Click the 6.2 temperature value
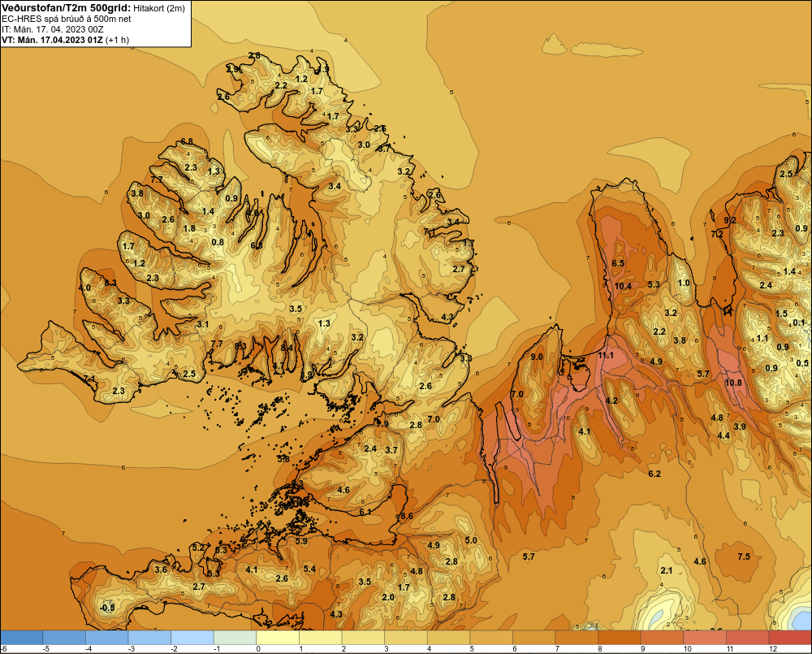This screenshot has width=812, height=654. point(654,474)
